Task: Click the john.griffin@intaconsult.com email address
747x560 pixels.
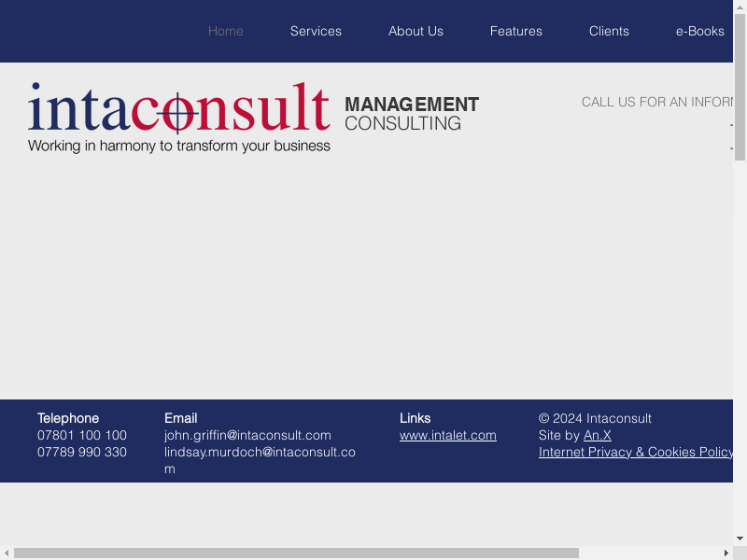Action: [247, 435]
